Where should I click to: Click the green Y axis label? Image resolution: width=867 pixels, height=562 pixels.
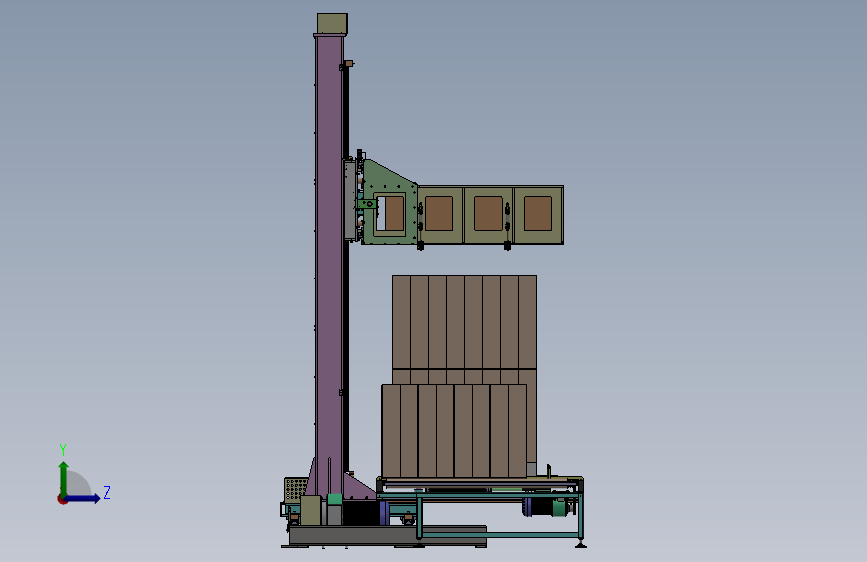point(63,449)
